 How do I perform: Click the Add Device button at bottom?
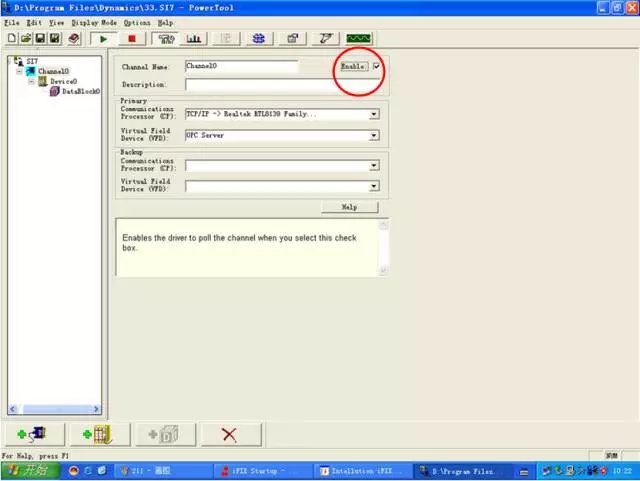[x=97, y=434]
